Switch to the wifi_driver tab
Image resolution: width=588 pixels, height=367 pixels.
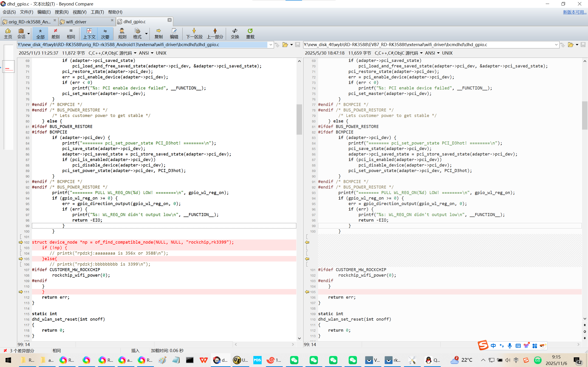pyautogui.click(x=76, y=22)
